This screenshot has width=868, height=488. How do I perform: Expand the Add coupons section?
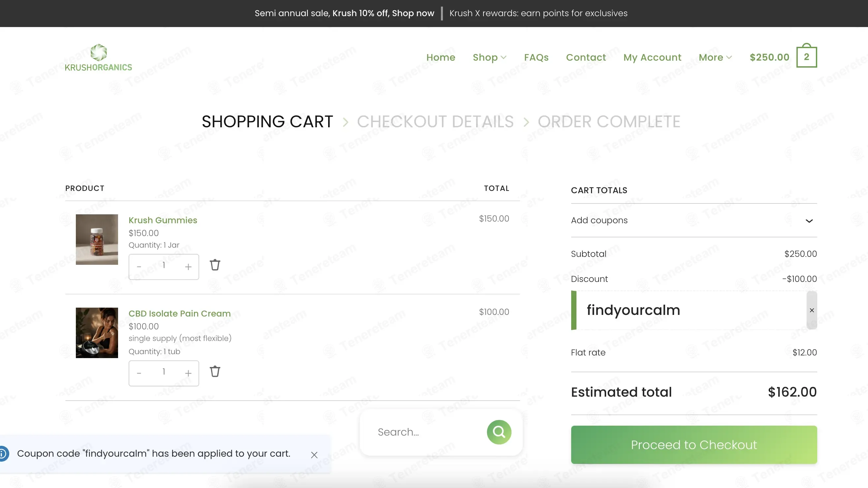pos(694,220)
